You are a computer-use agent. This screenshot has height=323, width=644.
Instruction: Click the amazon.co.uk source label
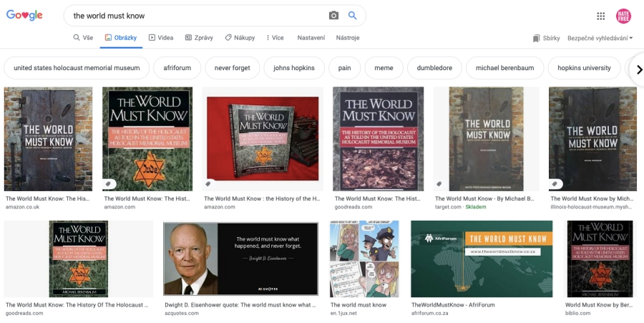(23, 207)
